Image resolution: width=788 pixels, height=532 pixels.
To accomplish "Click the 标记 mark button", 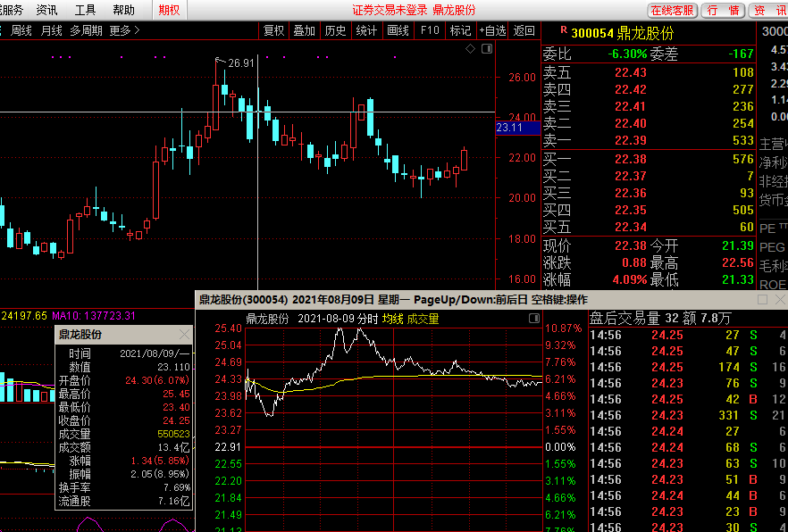I will 460,30.
